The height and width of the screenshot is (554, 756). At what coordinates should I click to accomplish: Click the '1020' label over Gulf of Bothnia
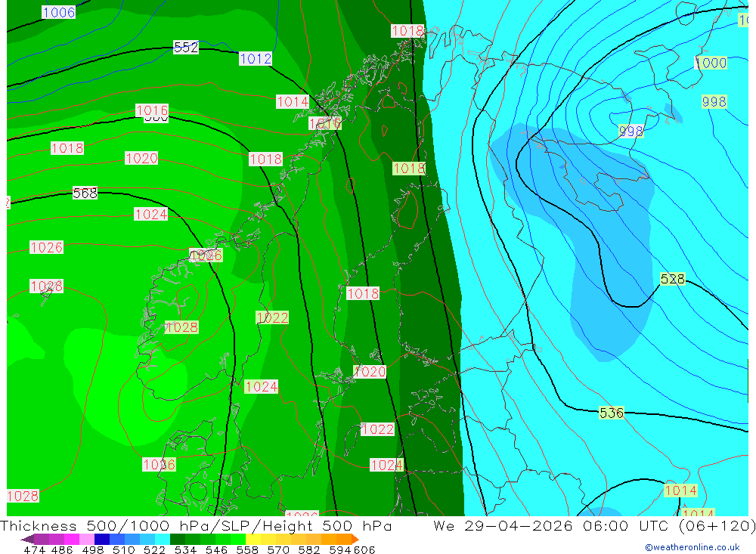(x=370, y=372)
